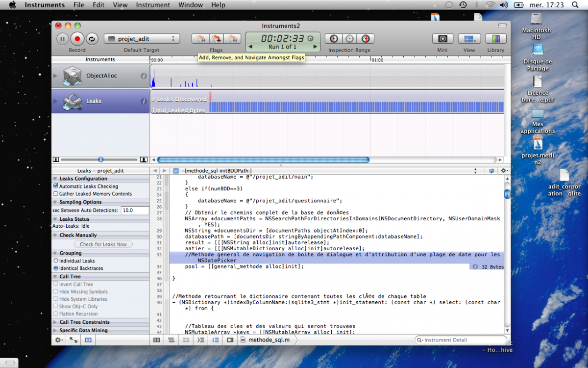Open Macintosh HD on the desktop
Image resolution: width=588 pixels, height=368 pixels.
coord(537,26)
